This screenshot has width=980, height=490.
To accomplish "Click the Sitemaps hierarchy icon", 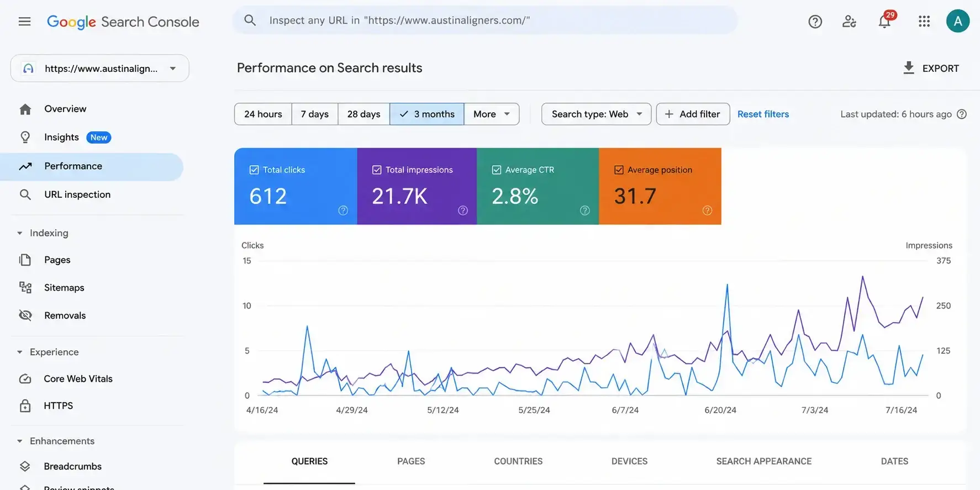I will 25,287.
